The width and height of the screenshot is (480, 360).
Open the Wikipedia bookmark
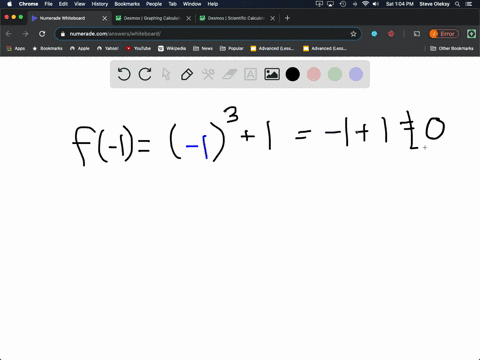pos(172,48)
